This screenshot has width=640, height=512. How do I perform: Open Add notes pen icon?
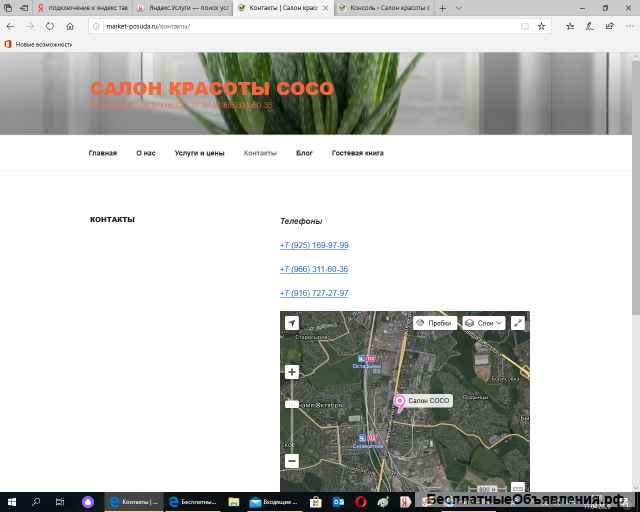pos(590,27)
